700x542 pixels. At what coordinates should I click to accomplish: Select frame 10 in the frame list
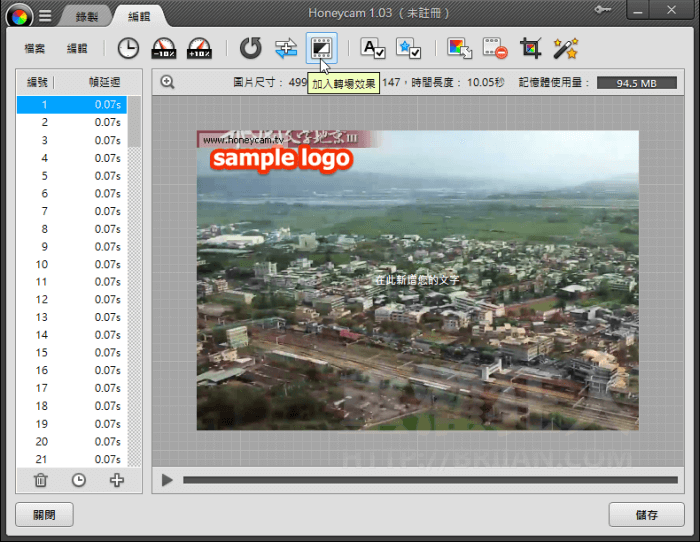point(70,264)
